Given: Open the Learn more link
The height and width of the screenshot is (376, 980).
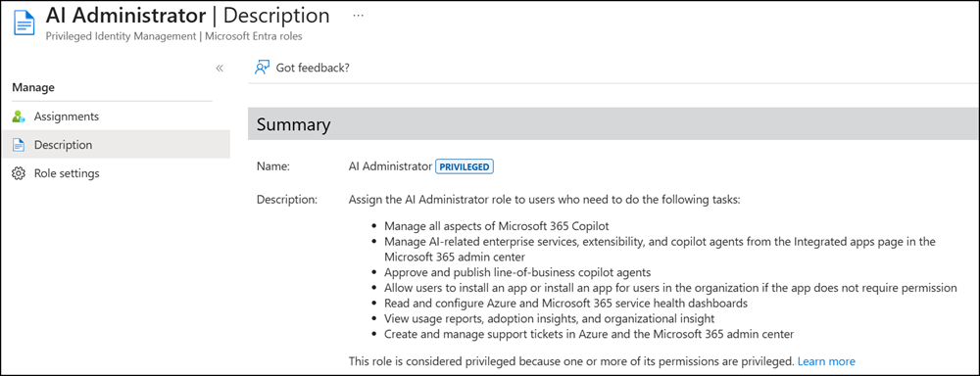Looking at the screenshot, I should click(826, 361).
